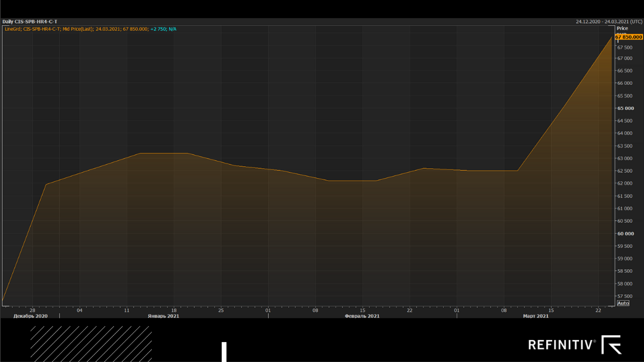The width and height of the screenshot is (644, 362).
Task: Click the 64 000 price axis label
Action: click(x=624, y=134)
